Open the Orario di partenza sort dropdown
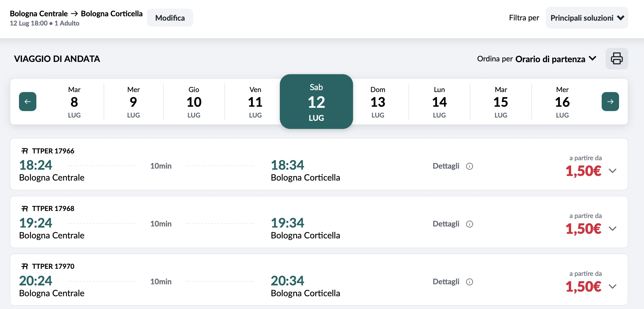This screenshot has width=644, height=309. [x=556, y=59]
